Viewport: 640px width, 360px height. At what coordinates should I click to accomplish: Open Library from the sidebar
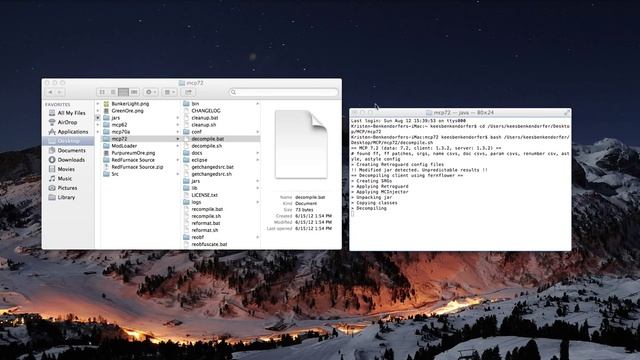click(67, 198)
